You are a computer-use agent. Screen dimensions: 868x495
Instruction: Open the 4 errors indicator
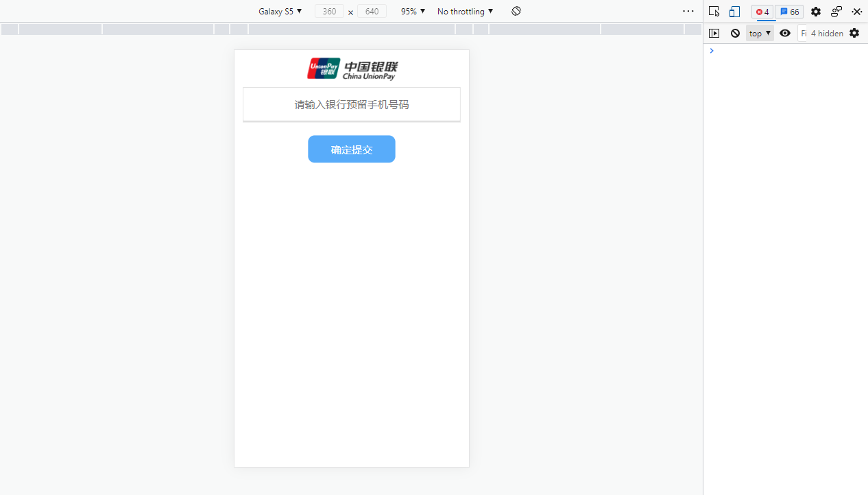762,12
